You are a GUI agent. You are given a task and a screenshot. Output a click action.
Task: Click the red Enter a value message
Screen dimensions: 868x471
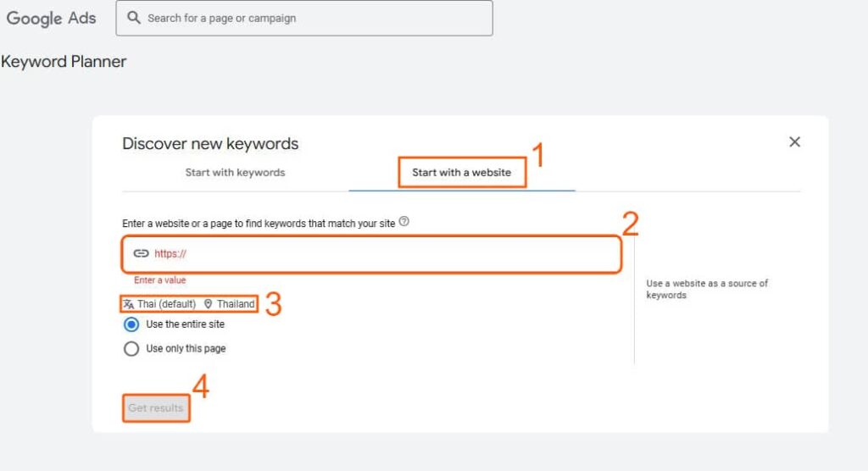point(159,280)
